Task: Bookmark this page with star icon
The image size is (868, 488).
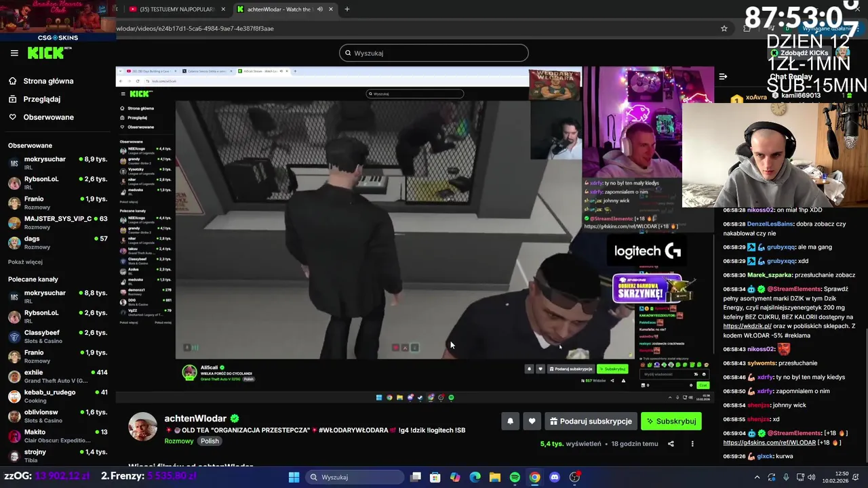Action: coord(724,28)
